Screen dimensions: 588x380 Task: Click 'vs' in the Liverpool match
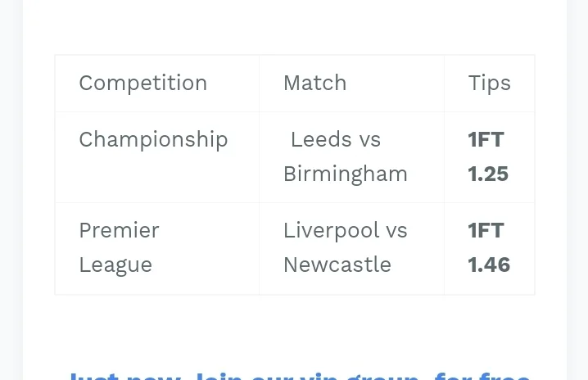point(396,230)
